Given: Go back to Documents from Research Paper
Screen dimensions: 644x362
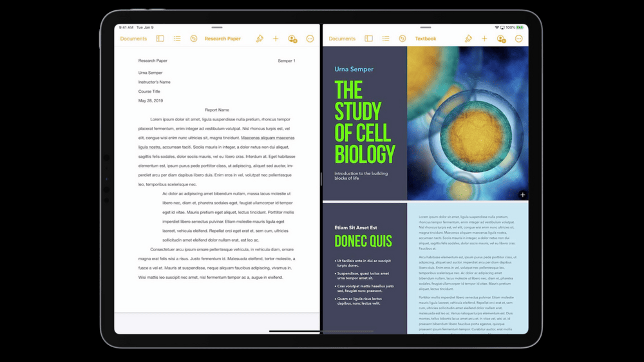Looking at the screenshot, I should tap(133, 39).
